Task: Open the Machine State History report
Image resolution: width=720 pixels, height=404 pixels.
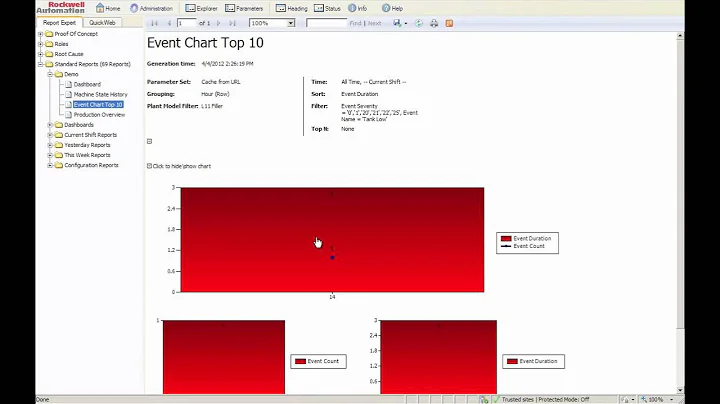Action: 101,95
